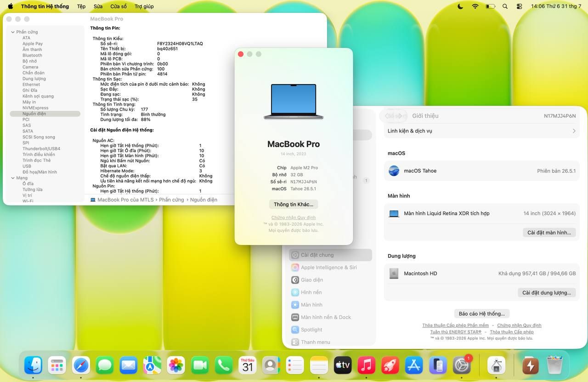
Task: Launch Maps from the Dock
Action: (152, 365)
